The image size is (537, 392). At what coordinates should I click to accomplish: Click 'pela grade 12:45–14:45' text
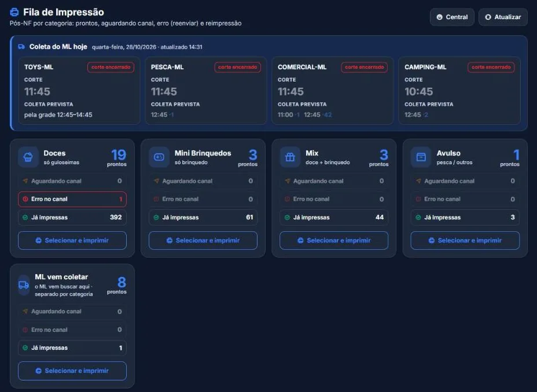pyautogui.click(x=58, y=115)
